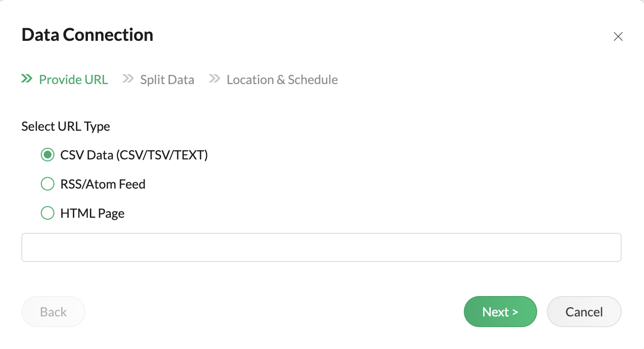Go to the Provide URL step

coord(73,80)
